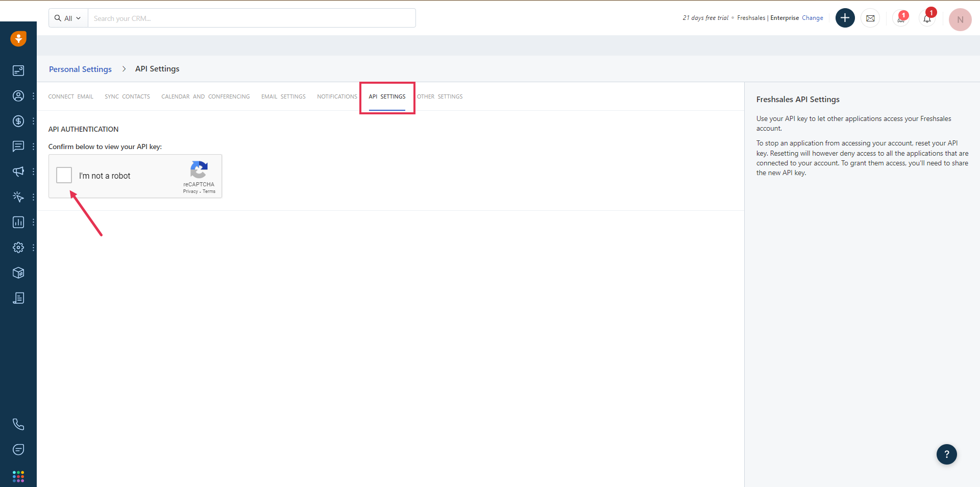This screenshot has width=980, height=487.
Task: Expand the Campaigns more-options dots
Action: [33, 172]
